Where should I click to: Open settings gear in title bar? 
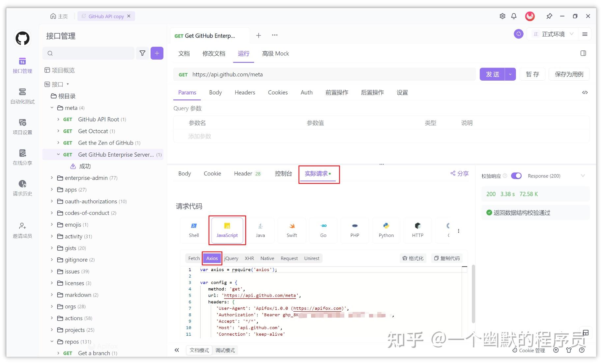[x=502, y=16]
